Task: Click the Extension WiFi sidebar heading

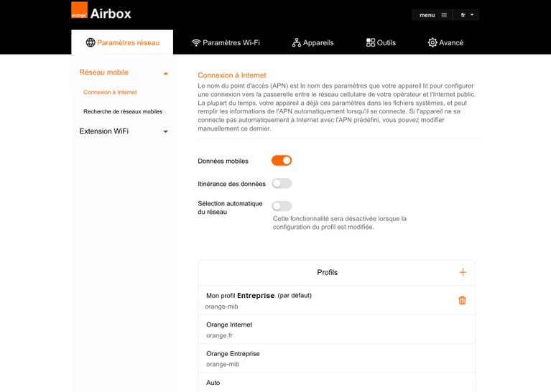Action: 103,131
